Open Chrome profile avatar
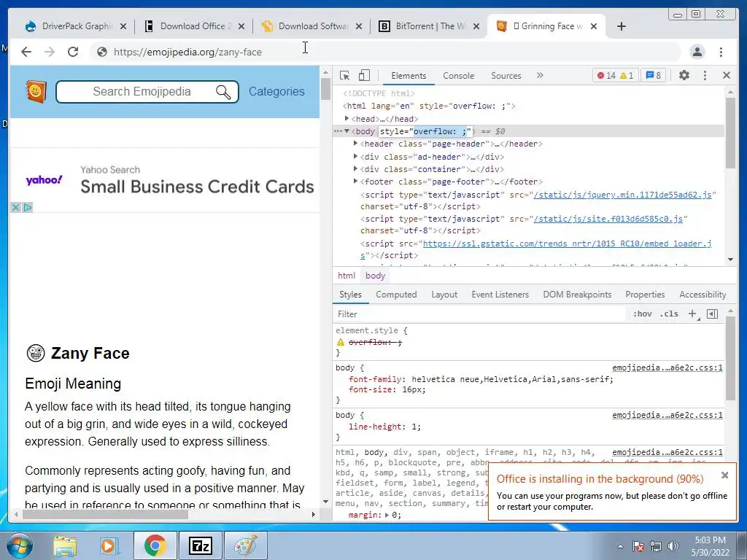This screenshot has width=747, height=560. point(697,52)
